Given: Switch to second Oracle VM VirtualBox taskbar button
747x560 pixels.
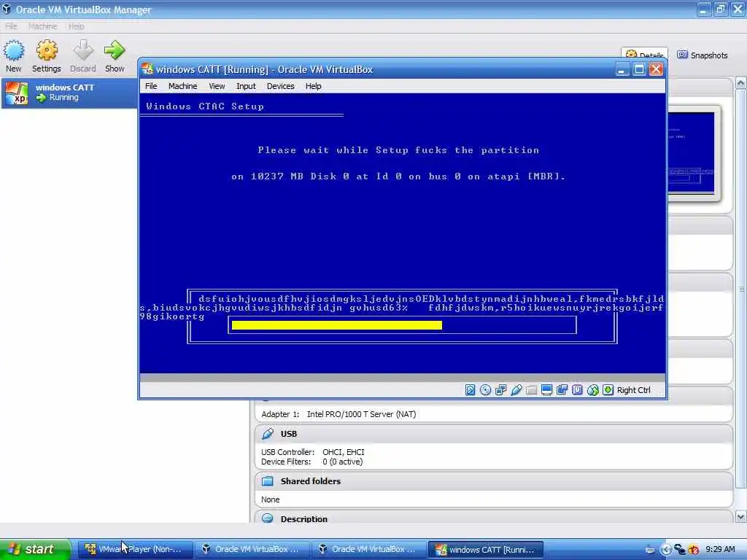Looking at the screenshot, I should 368,550.
